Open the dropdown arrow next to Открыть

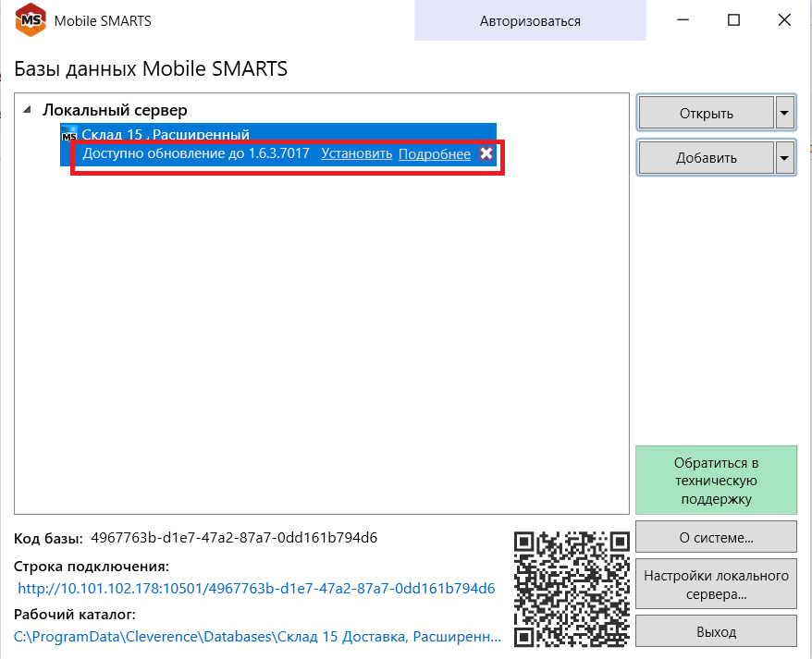[x=785, y=113]
